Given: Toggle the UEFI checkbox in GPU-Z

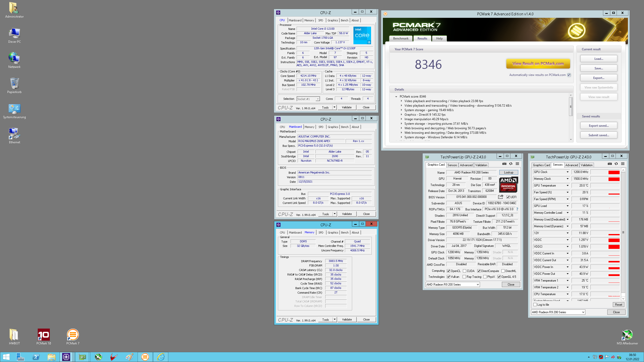Looking at the screenshot, I should click(x=508, y=197).
